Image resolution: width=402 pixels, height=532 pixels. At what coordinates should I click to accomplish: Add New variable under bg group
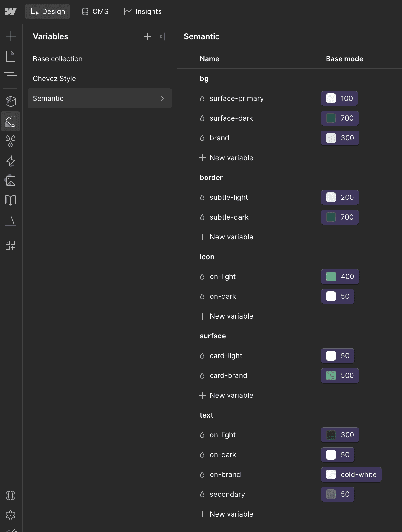[226, 158]
